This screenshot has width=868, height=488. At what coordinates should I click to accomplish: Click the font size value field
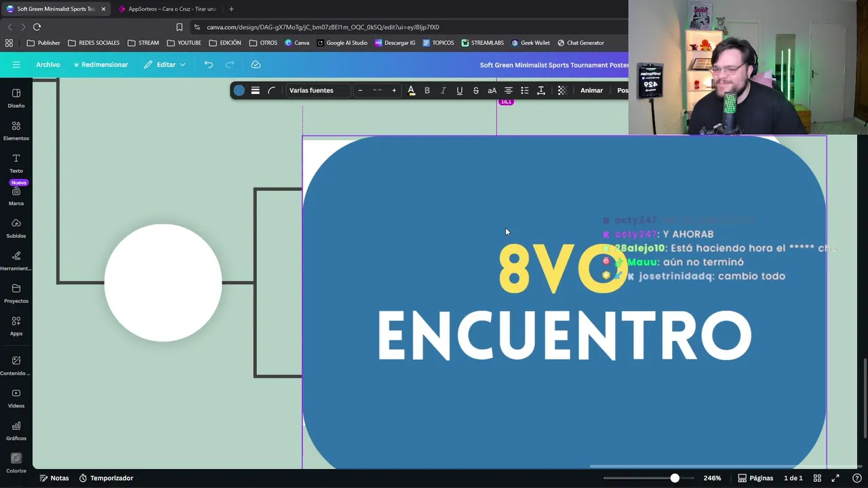[377, 90]
